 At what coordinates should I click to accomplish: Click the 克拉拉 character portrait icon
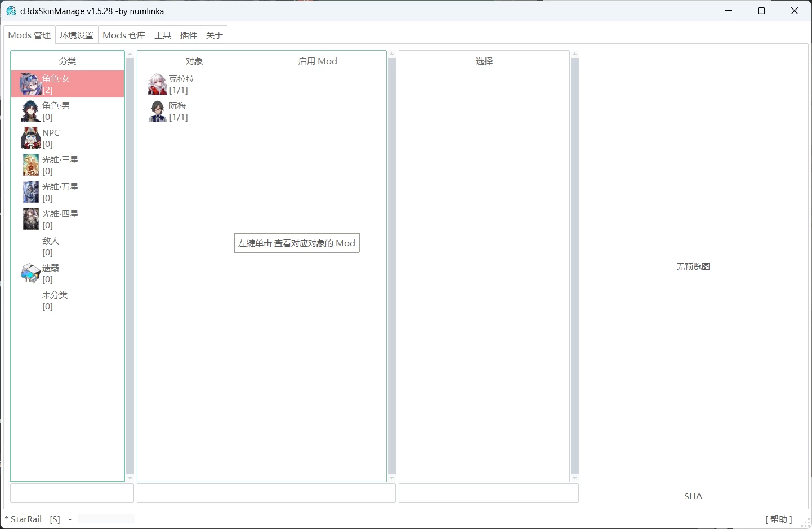157,84
